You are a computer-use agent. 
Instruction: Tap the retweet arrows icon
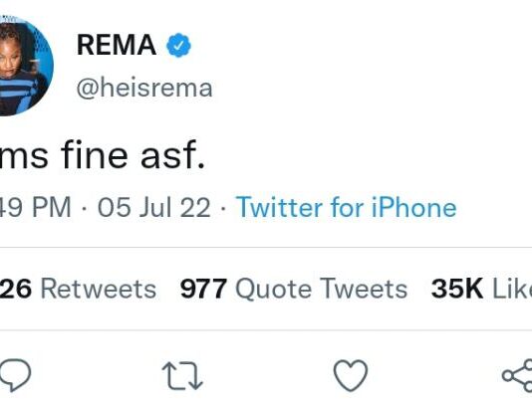(x=182, y=375)
